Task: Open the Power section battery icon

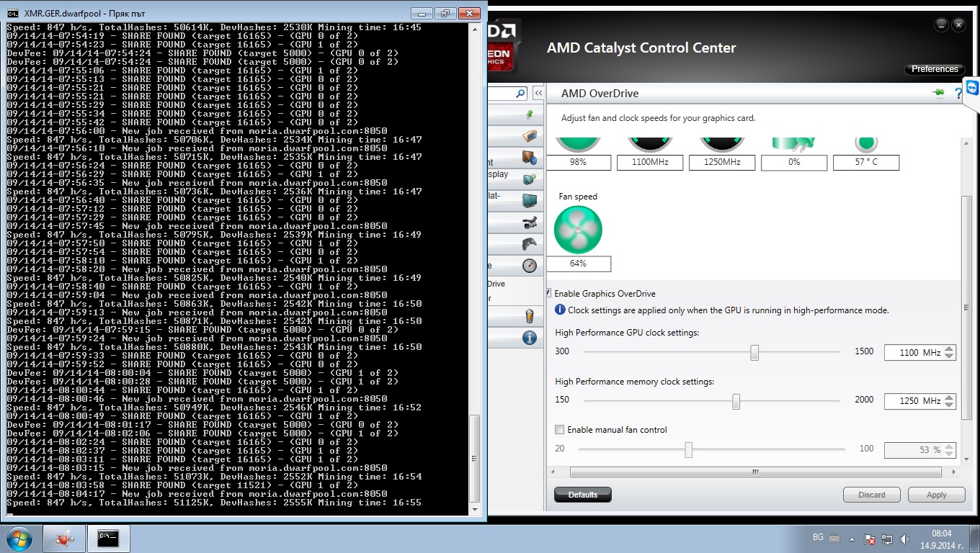Action: click(x=530, y=315)
